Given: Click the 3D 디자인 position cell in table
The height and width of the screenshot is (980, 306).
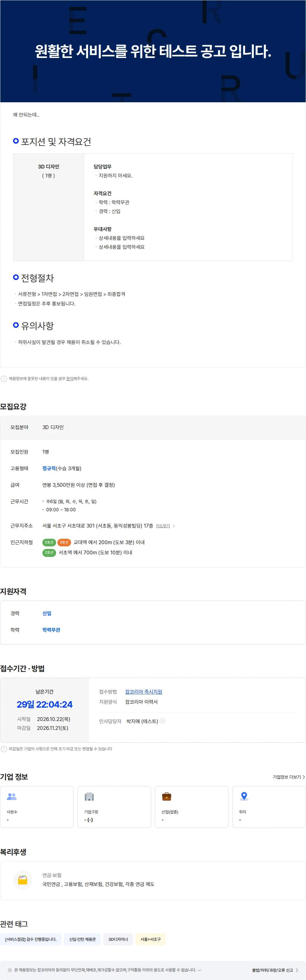Looking at the screenshot, I should coord(48,207).
